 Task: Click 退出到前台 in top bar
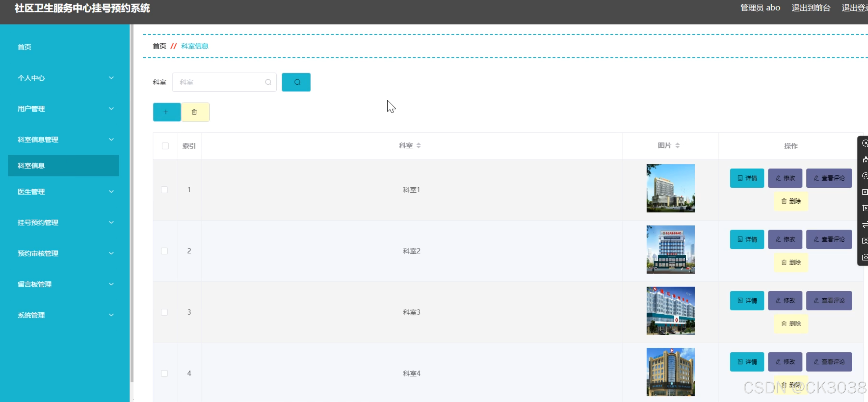811,8
